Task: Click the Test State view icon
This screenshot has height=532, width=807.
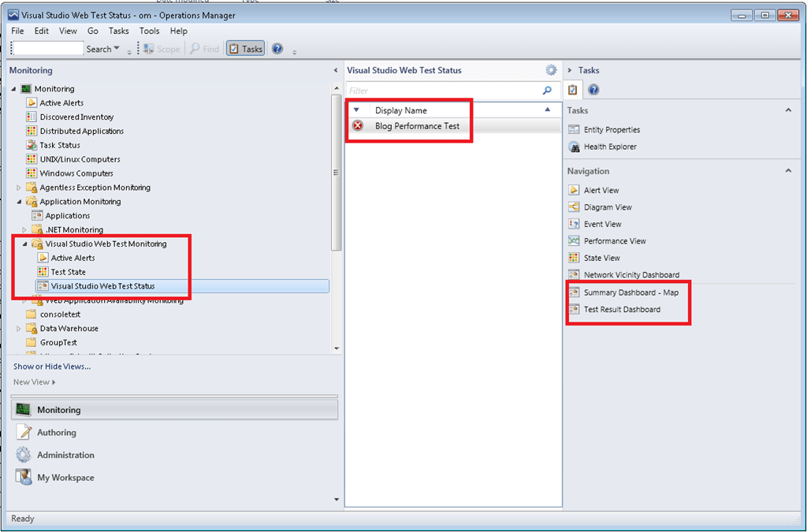Action: (43, 272)
